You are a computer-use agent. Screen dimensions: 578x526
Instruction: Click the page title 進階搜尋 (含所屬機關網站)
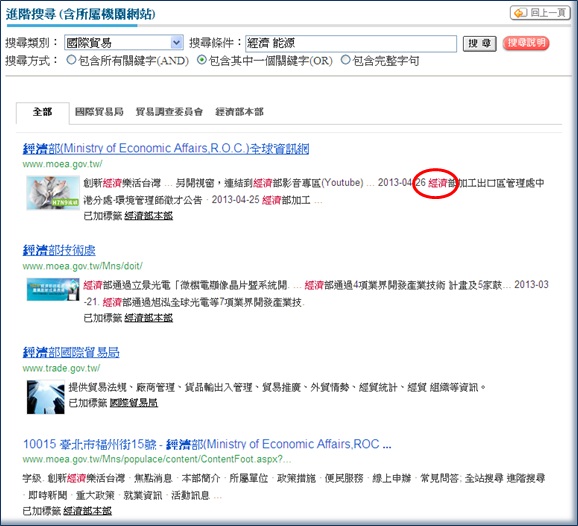(81, 14)
